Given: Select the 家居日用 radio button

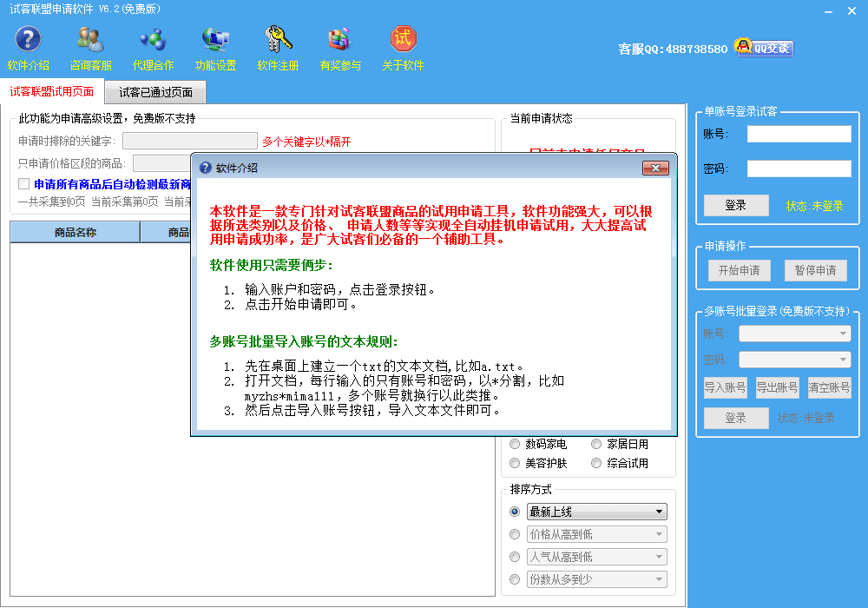Looking at the screenshot, I should point(596,444).
